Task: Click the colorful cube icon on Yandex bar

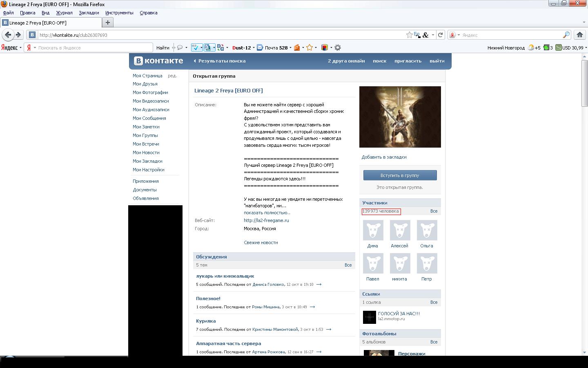Action: 325,47
